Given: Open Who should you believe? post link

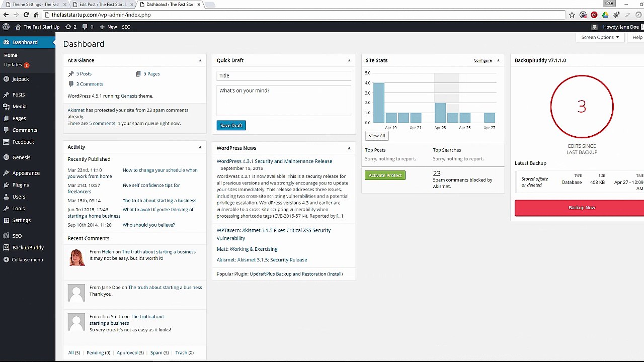Looking at the screenshot, I should (x=148, y=225).
